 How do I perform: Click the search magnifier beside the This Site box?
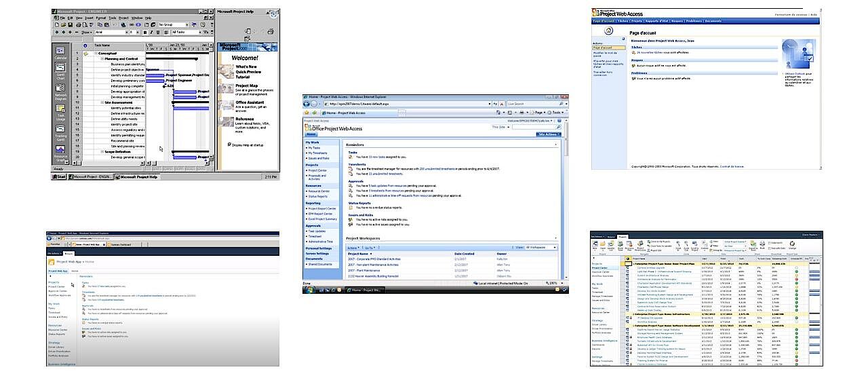pos(559,127)
